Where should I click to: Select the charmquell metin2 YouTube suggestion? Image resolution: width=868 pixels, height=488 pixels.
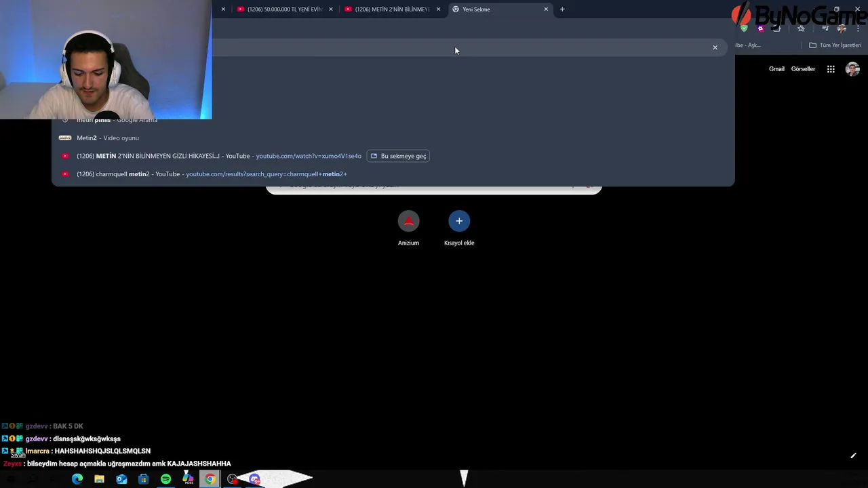pyautogui.click(x=393, y=174)
